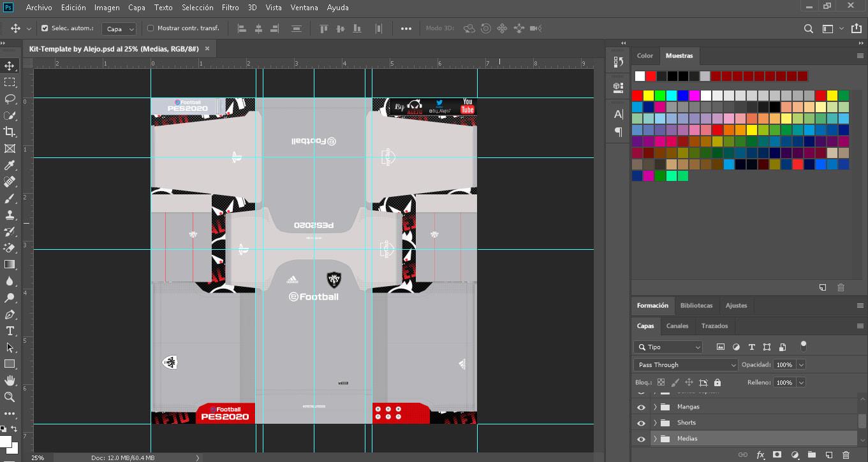Select the Move tool in the toolbar
Image resolution: width=868 pixels, height=462 pixels.
pyautogui.click(x=10, y=66)
